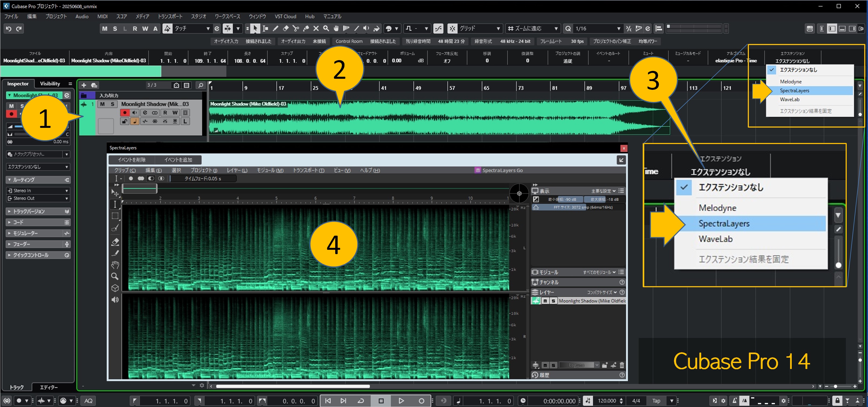The height and width of the screenshot is (407, 868).
Task: Click the tempo value 120.000 field
Action: point(607,401)
